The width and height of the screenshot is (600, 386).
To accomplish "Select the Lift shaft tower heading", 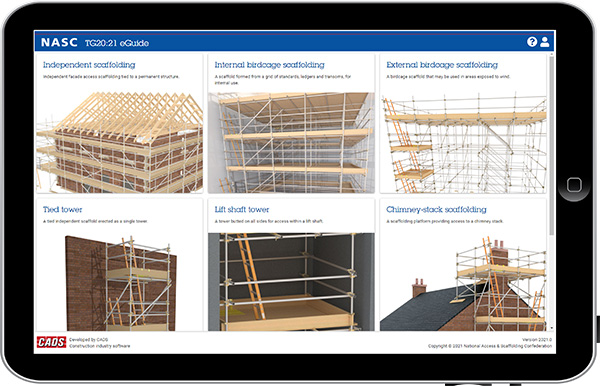I will (242, 209).
